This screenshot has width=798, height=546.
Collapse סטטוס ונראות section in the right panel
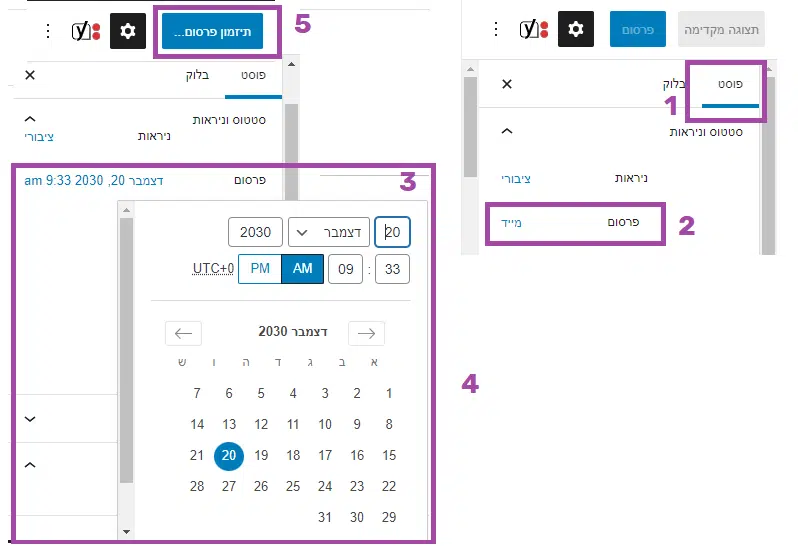coord(506,131)
